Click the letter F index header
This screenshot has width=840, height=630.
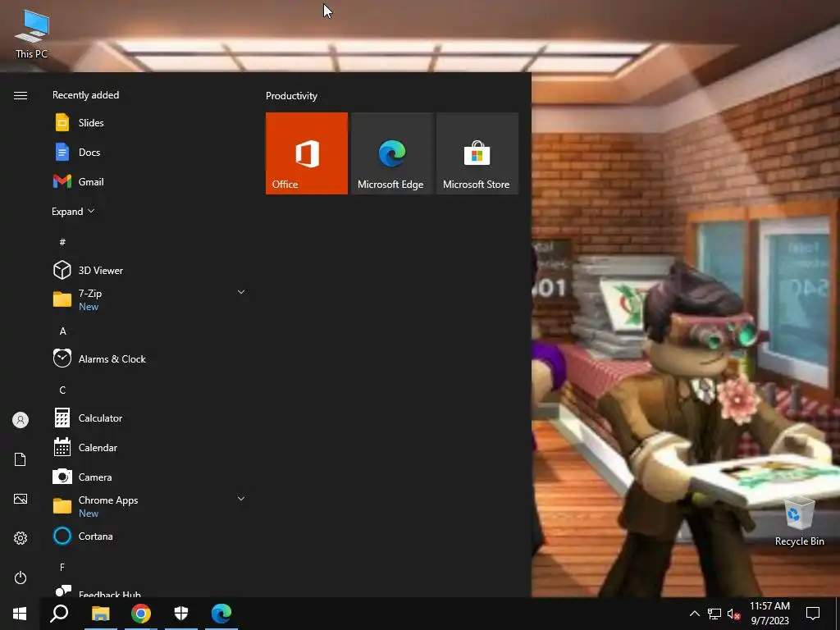[x=62, y=567]
